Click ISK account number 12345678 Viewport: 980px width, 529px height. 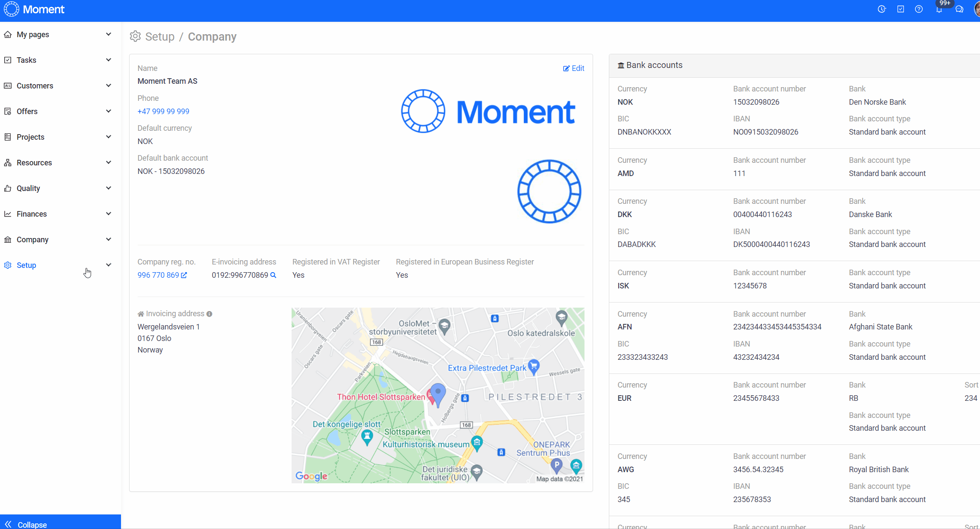tap(750, 286)
